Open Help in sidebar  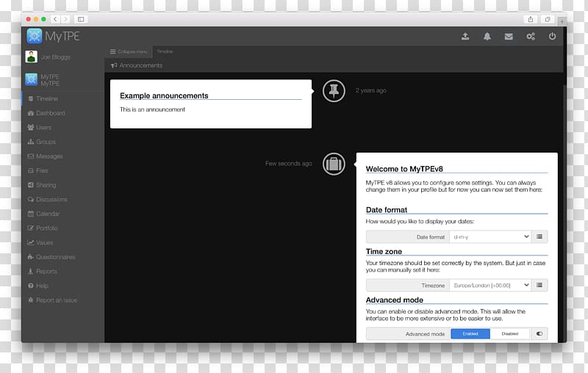pos(38,286)
